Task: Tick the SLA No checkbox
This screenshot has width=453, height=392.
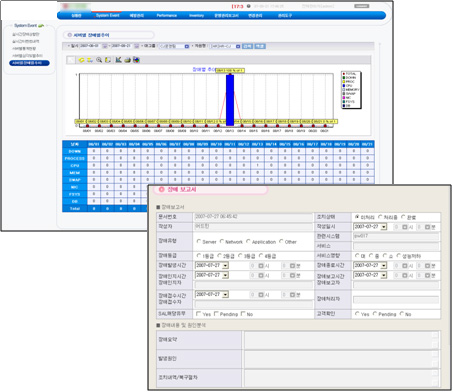Action: 243,314
